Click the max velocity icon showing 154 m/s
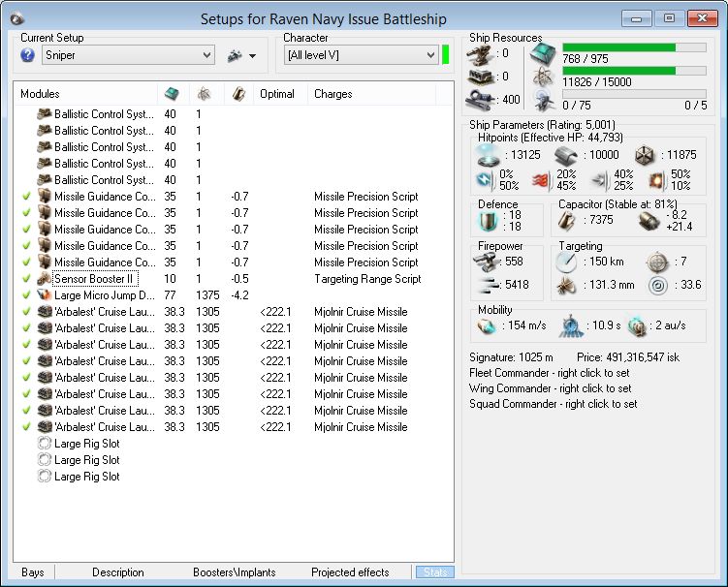The image size is (728, 587). click(486, 325)
